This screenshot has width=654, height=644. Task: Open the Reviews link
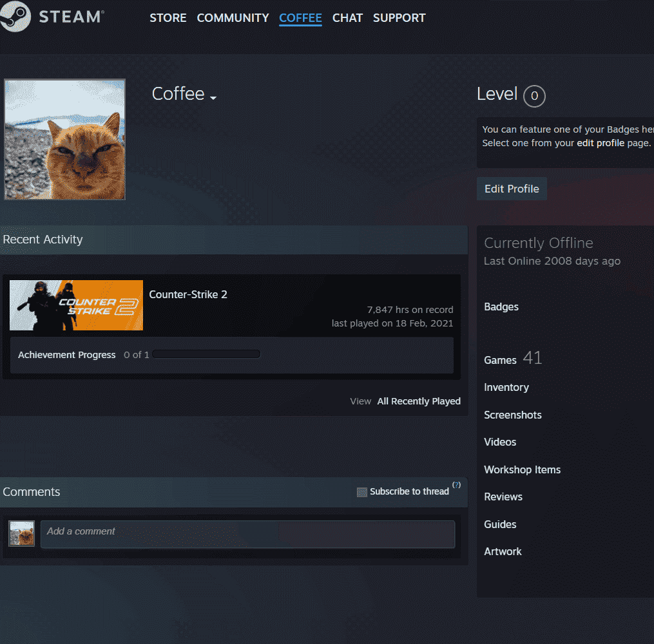[503, 497]
